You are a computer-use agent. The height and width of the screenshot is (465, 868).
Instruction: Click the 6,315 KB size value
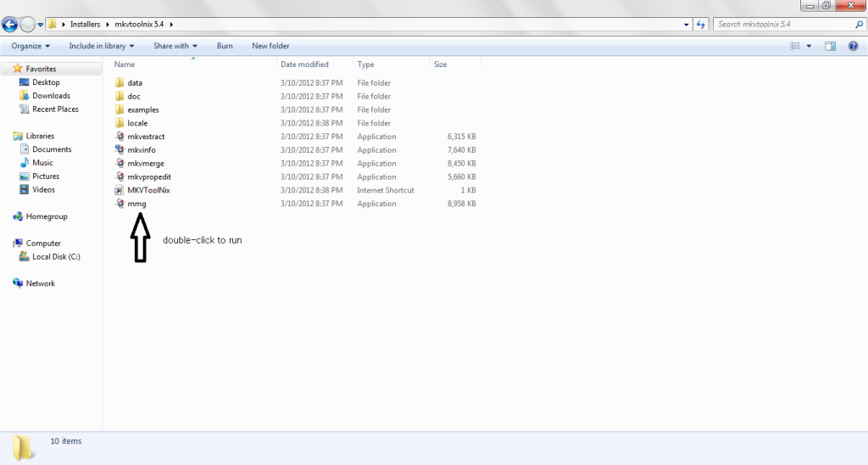click(x=461, y=137)
